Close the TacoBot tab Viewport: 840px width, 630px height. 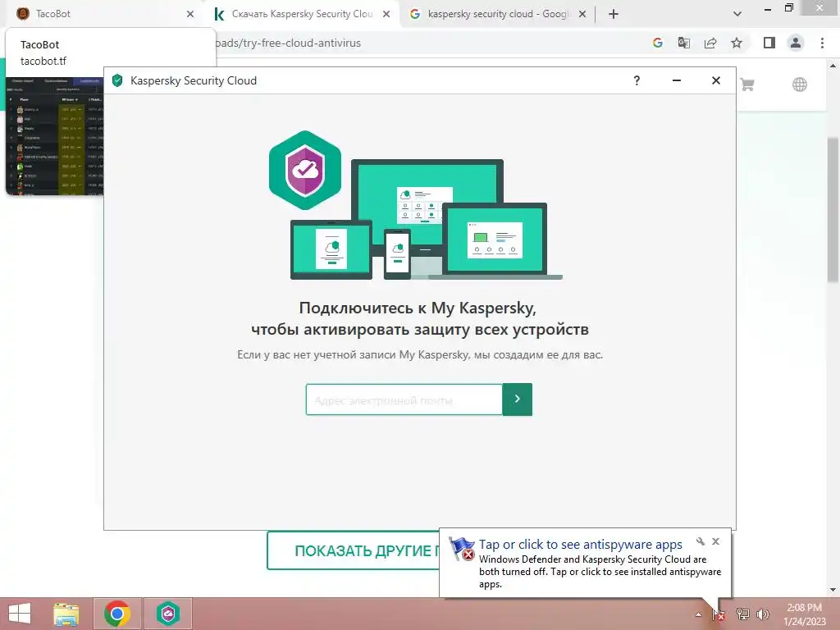pos(190,14)
